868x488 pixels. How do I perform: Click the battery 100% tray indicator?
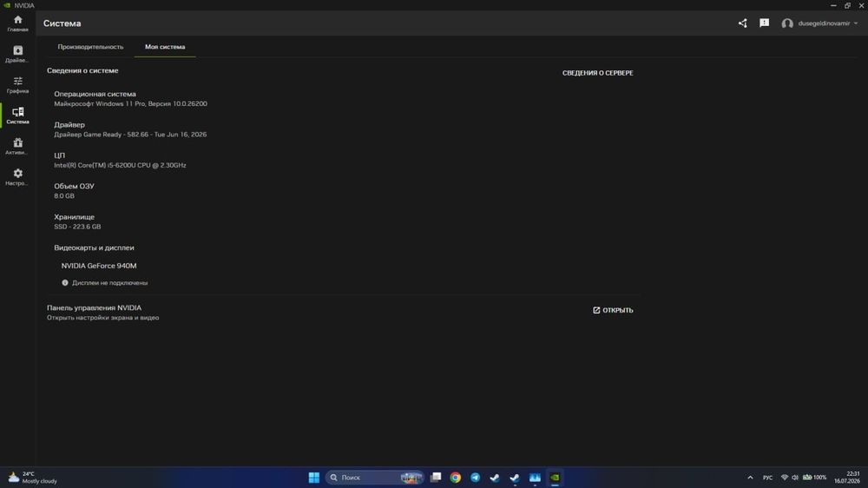(x=814, y=478)
